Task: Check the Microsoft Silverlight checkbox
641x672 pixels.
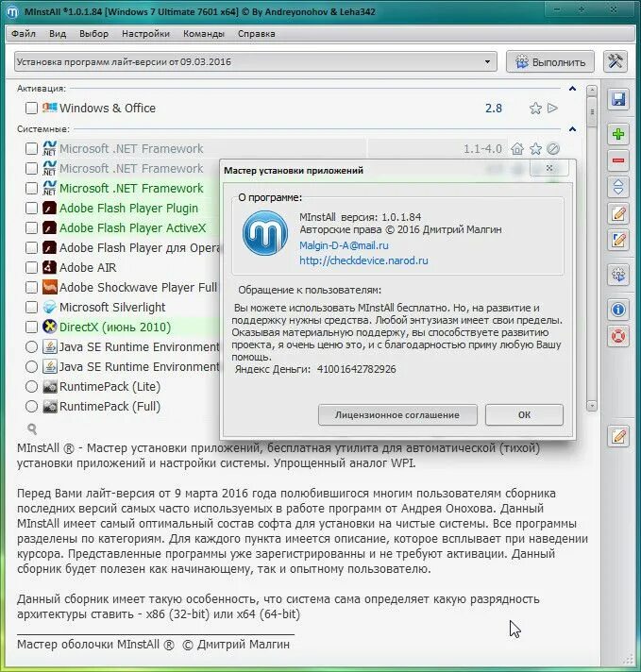Action: (x=31, y=308)
